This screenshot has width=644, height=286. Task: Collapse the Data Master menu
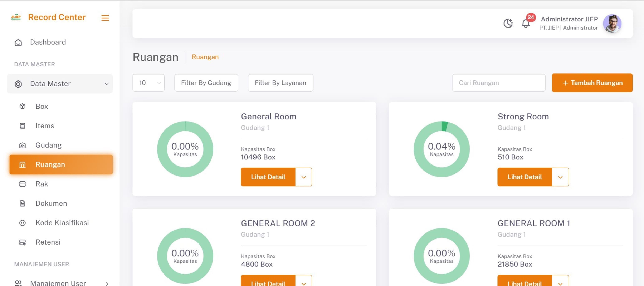pyautogui.click(x=60, y=84)
